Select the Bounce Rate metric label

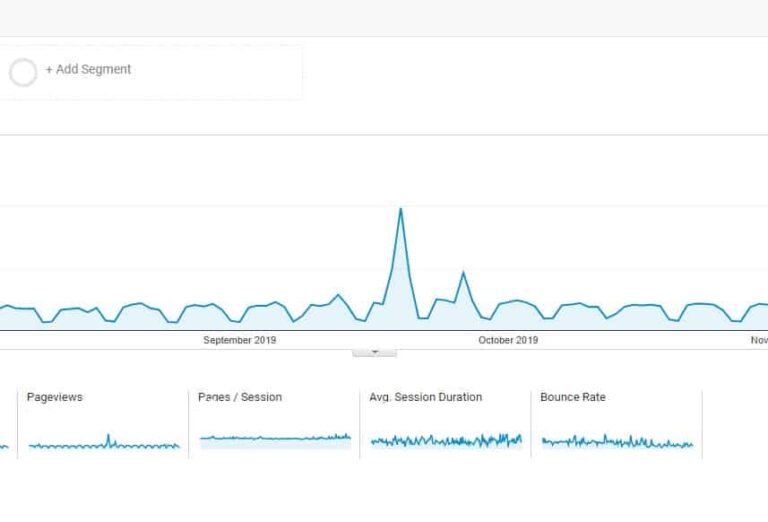[573, 397]
